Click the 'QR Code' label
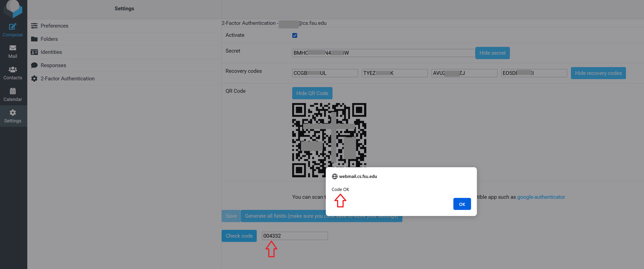Viewport: 644px width, 269px height. tap(236, 91)
